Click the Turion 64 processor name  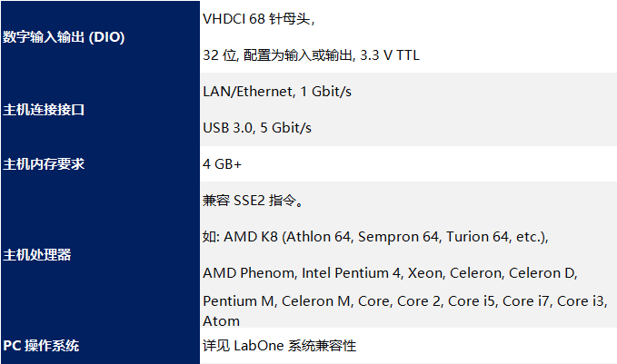(x=477, y=237)
